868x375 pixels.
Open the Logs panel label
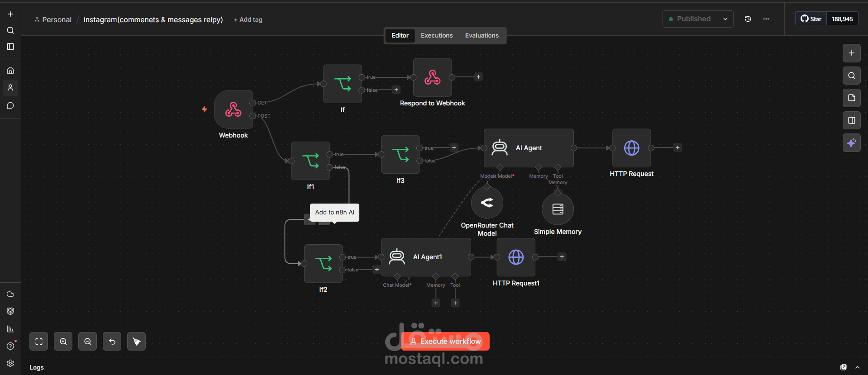pos(37,367)
